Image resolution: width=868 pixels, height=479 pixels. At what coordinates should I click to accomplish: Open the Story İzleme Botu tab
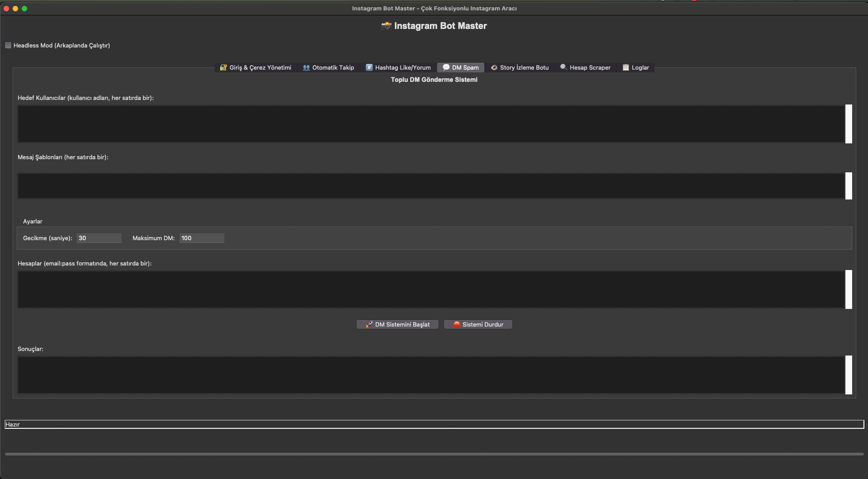(x=520, y=67)
